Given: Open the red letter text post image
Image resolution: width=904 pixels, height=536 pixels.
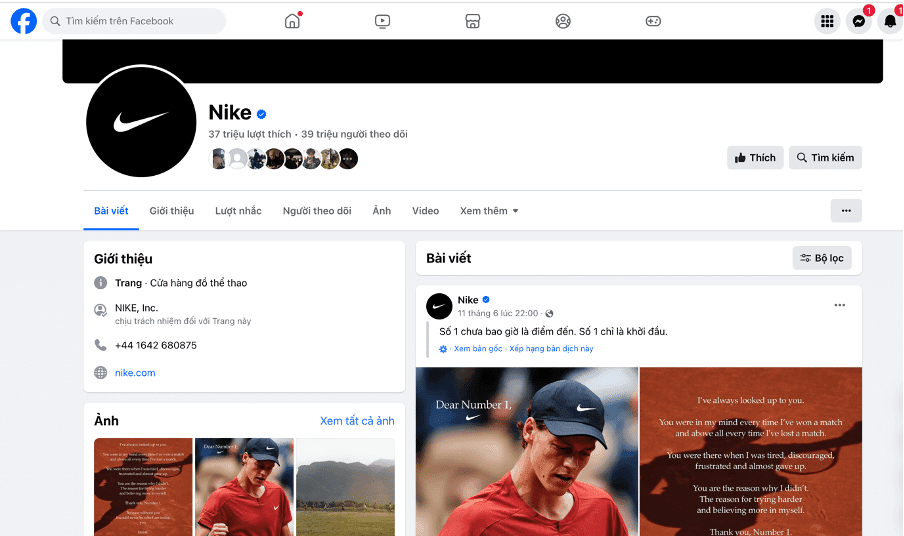Looking at the screenshot, I should pyautogui.click(x=751, y=451).
